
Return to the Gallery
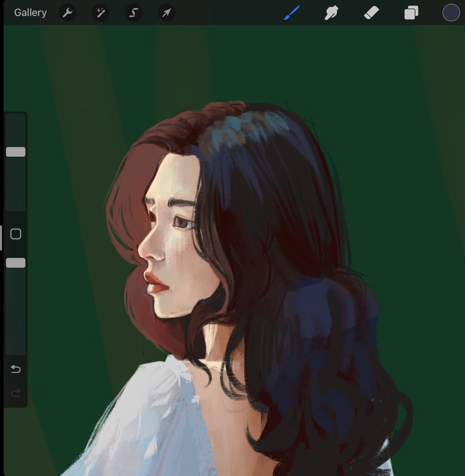(x=30, y=12)
